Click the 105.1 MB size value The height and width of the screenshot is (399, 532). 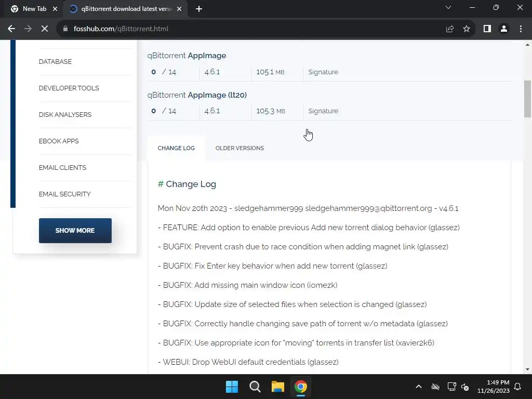(x=270, y=72)
